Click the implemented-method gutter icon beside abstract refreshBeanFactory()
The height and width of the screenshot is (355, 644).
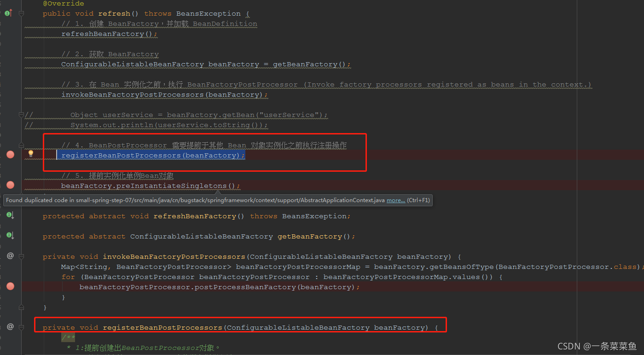(9, 215)
